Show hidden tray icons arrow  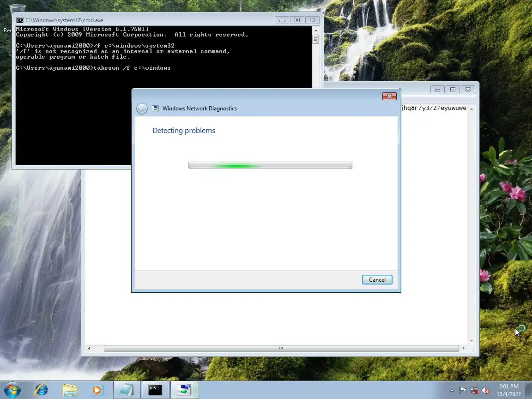pyautogui.click(x=452, y=391)
